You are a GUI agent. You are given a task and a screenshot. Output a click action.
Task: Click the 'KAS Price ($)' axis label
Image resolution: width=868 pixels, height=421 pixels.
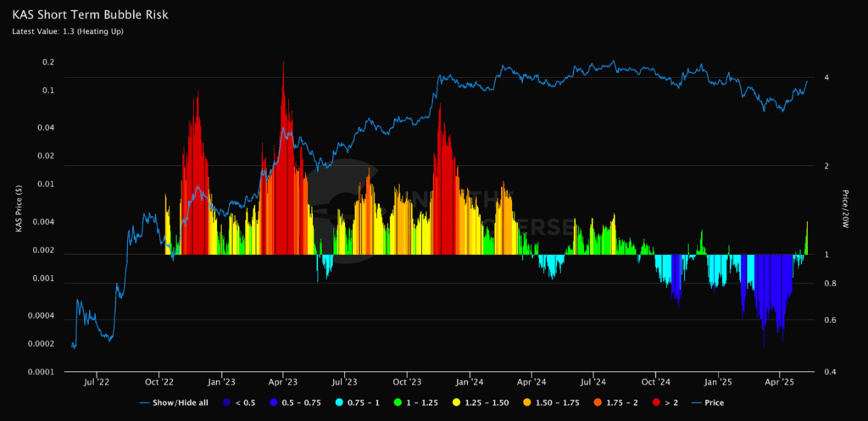pyautogui.click(x=19, y=209)
